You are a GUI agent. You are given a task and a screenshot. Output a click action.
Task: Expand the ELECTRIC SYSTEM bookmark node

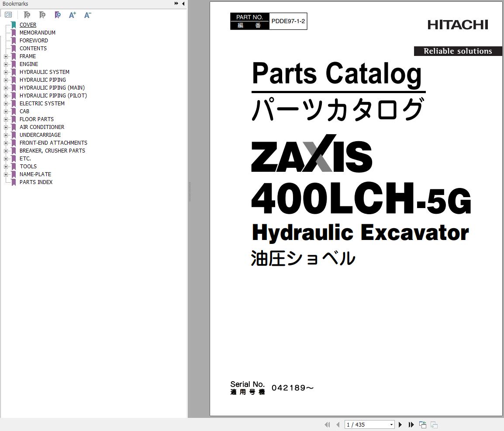click(6, 104)
